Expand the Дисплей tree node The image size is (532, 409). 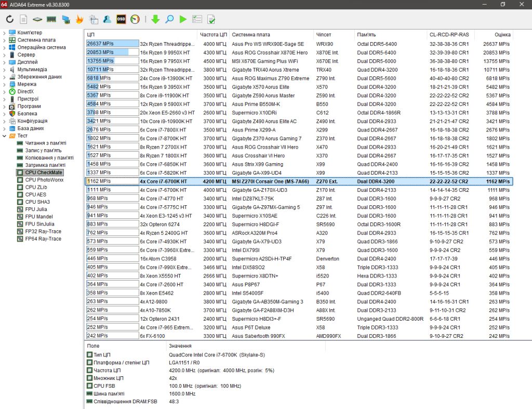point(4,62)
